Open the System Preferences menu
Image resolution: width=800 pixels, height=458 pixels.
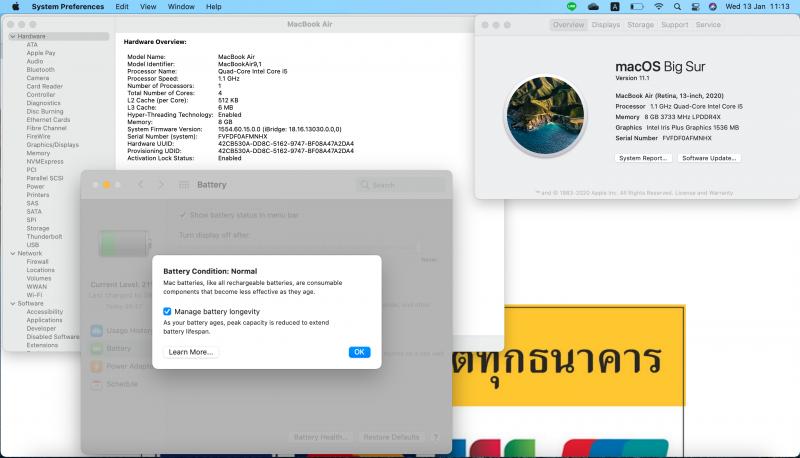68,7
